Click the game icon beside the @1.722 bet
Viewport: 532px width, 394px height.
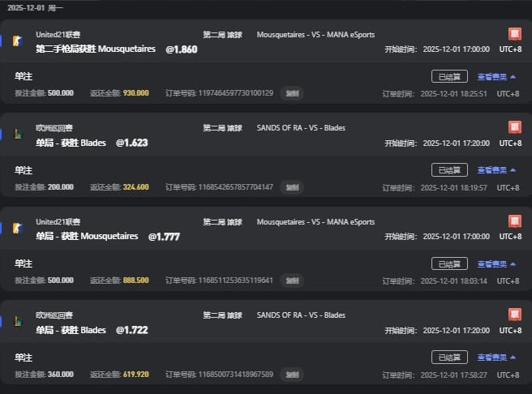click(x=18, y=321)
